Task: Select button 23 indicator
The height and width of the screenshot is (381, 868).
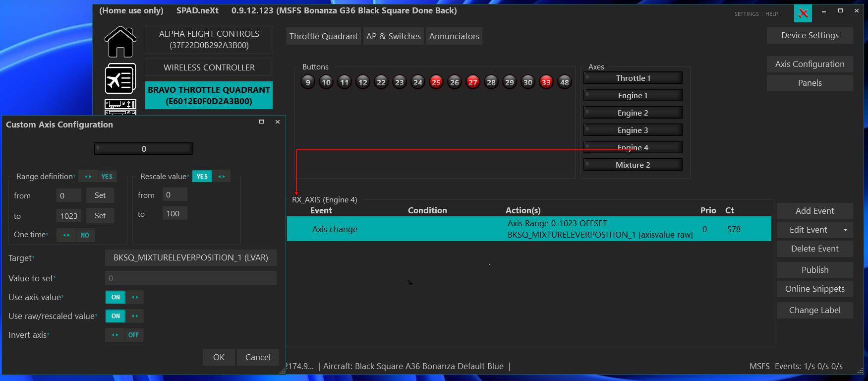Action: 400,82
